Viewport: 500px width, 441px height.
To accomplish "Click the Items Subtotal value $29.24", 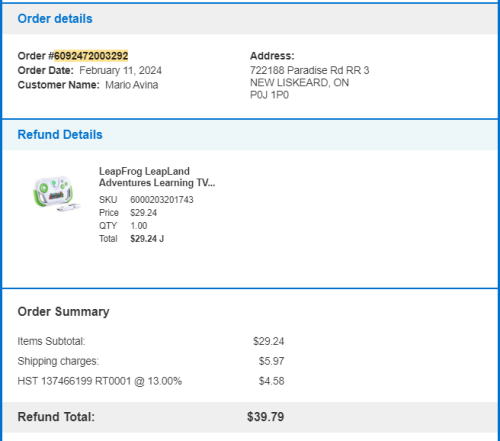I will pos(269,341).
